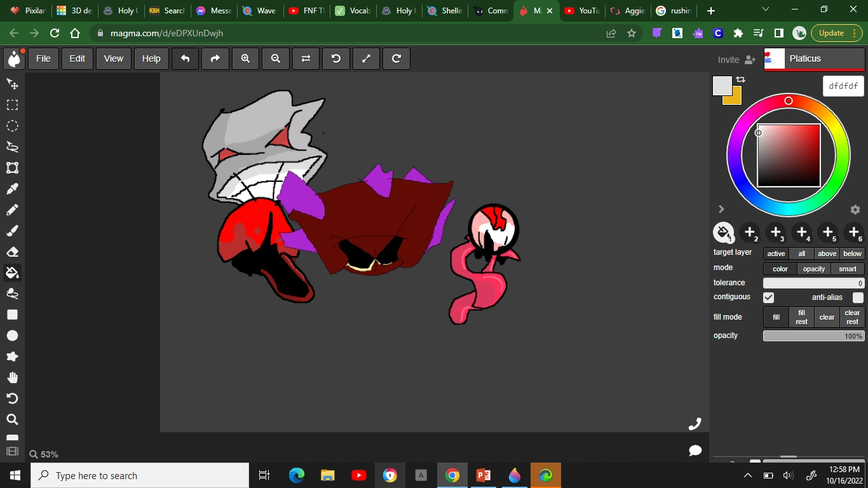Screen dimensions: 868x488
Task: Open Chrome's tab search dropdown arrow
Action: [765, 10]
